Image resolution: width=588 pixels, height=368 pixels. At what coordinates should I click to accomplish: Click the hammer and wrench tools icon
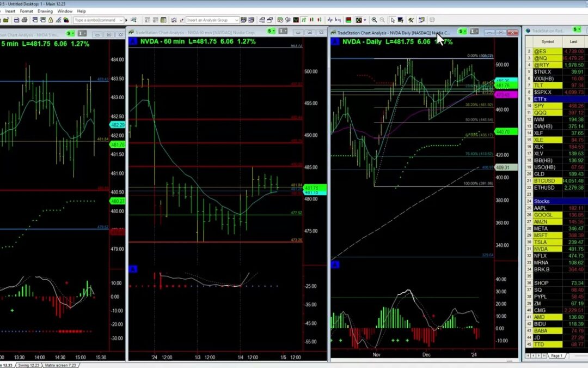(411, 20)
